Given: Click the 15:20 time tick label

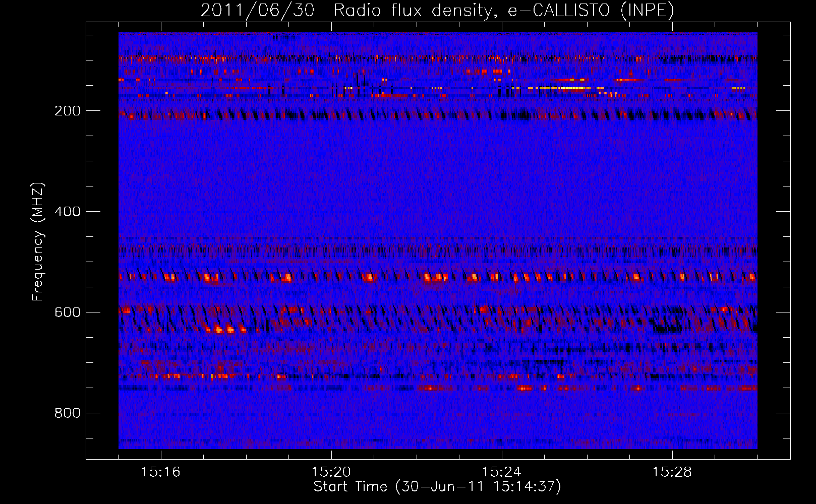Looking at the screenshot, I should 331,472.
